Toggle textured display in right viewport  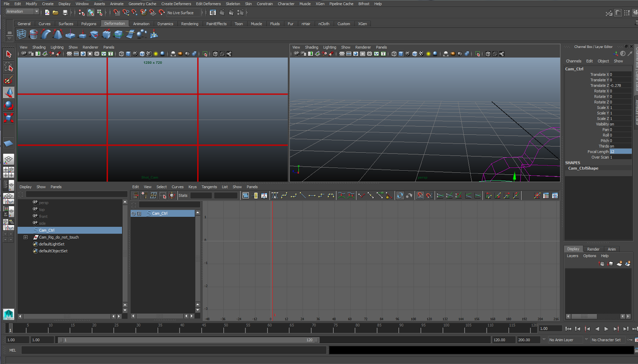point(421,54)
